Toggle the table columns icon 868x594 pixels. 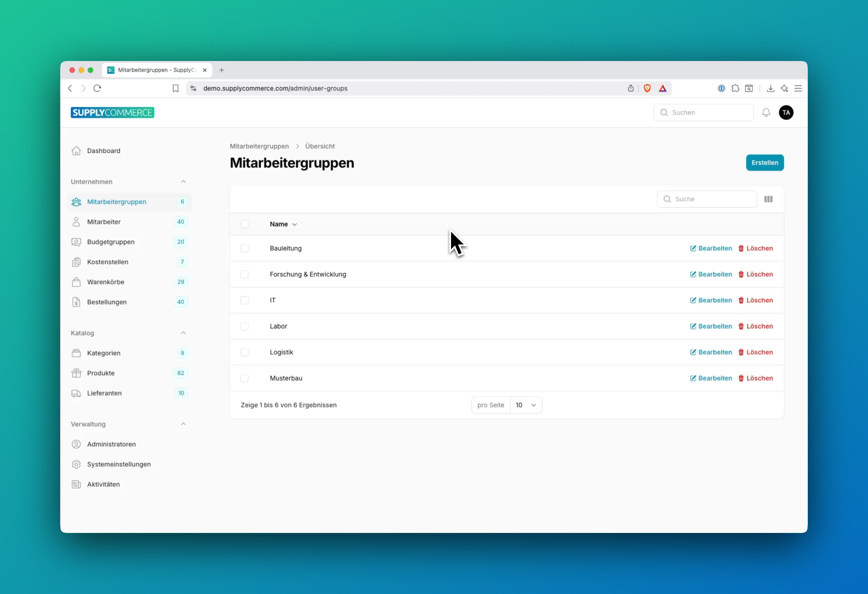768,199
